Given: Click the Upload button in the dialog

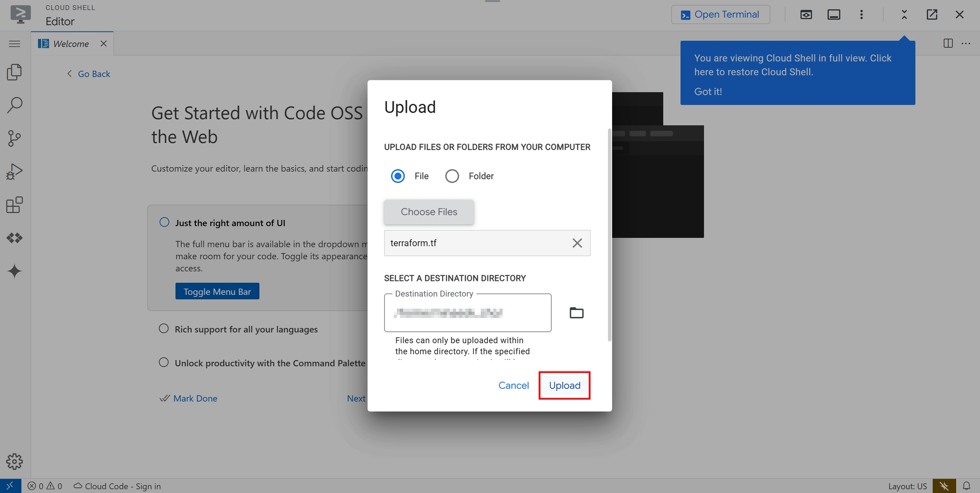Looking at the screenshot, I should (x=564, y=385).
